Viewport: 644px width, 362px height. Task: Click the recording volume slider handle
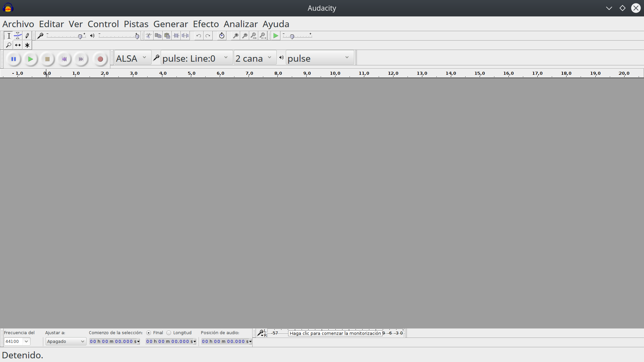(80, 37)
